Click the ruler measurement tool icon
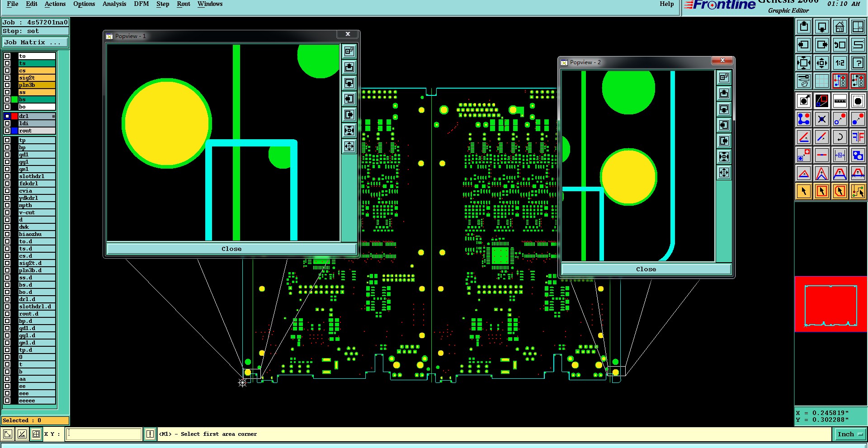The width and height of the screenshot is (868, 448). click(x=840, y=101)
